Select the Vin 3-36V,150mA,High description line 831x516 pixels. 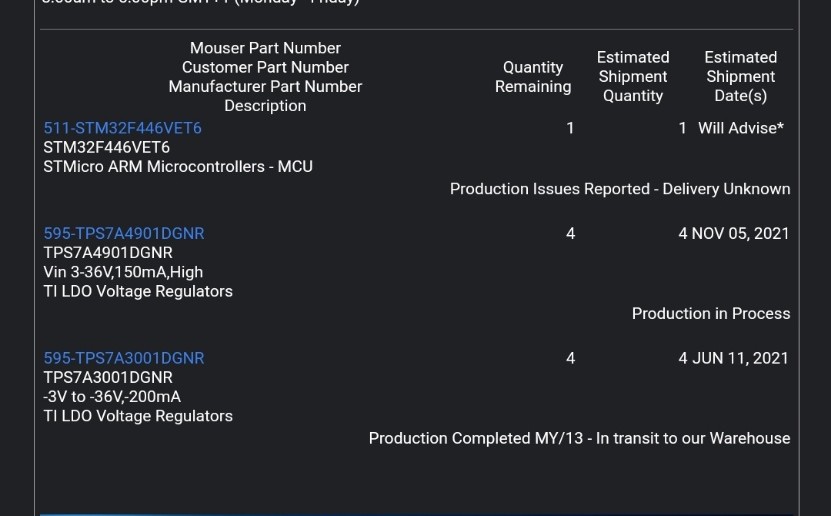click(x=123, y=272)
